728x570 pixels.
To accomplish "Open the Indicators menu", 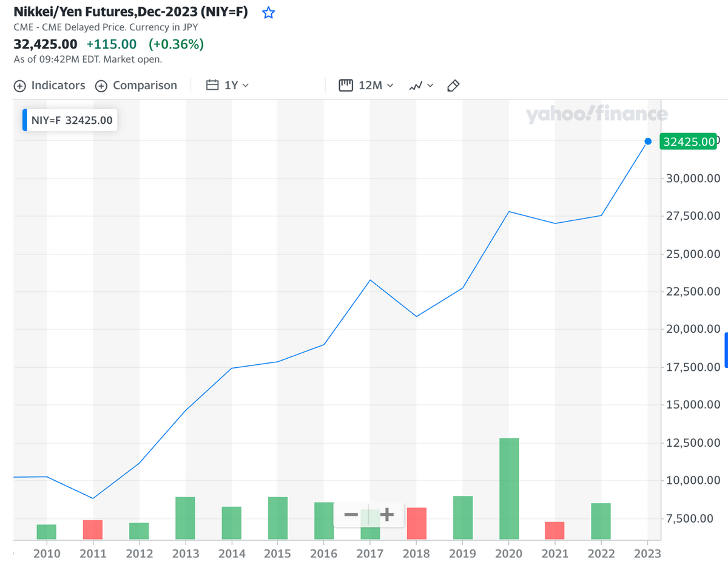I will click(x=50, y=86).
